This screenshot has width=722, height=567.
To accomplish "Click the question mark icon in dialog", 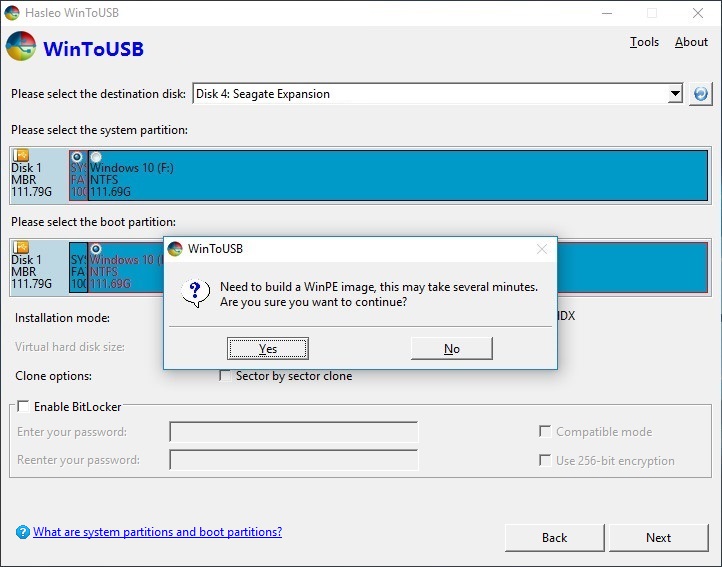I will pyautogui.click(x=196, y=293).
